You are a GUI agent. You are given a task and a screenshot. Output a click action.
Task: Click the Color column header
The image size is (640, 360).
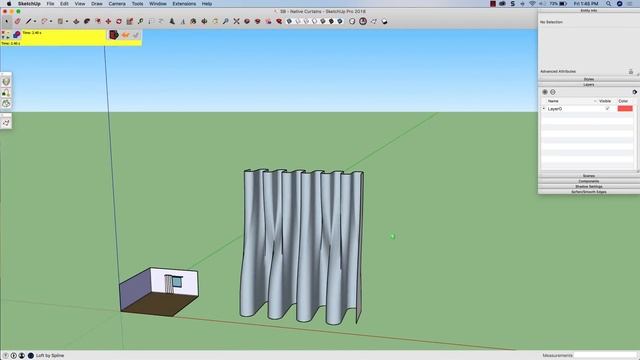pyautogui.click(x=623, y=101)
